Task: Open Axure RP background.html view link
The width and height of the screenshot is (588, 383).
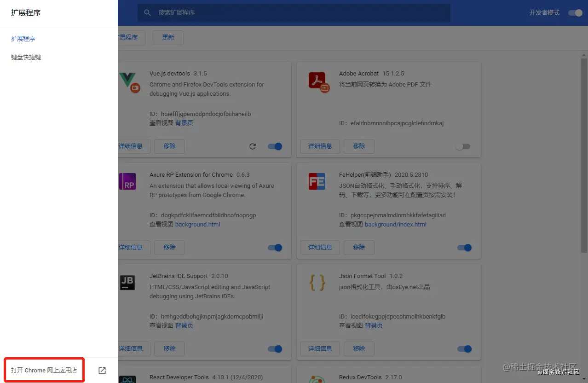Action: click(x=198, y=224)
